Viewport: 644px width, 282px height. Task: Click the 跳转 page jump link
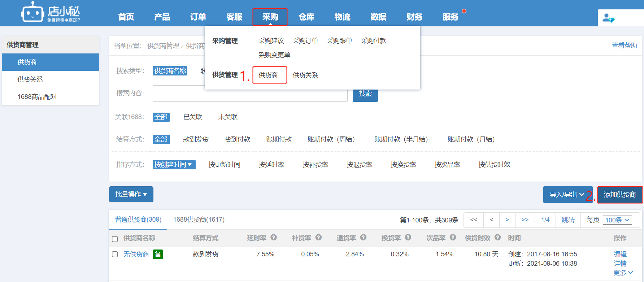tap(568, 220)
